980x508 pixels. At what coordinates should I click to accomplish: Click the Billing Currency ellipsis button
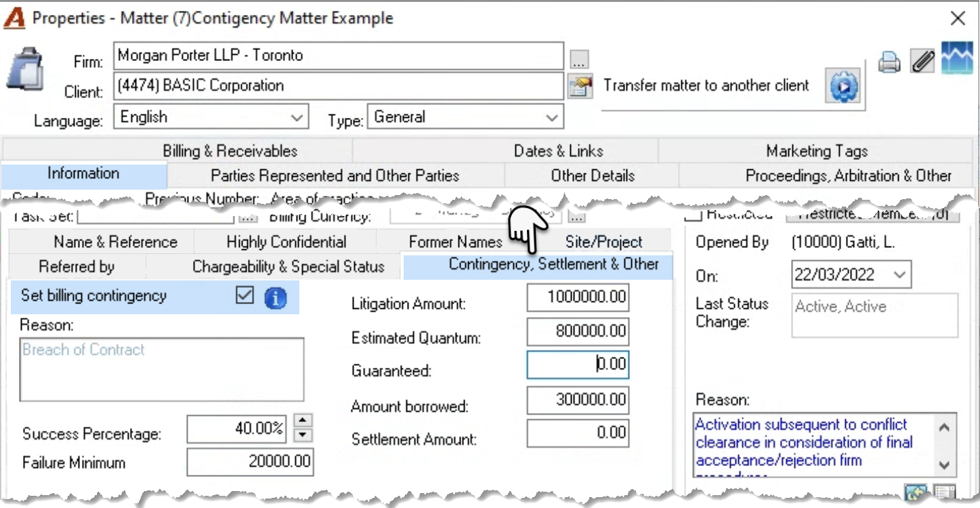(x=576, y=217)
